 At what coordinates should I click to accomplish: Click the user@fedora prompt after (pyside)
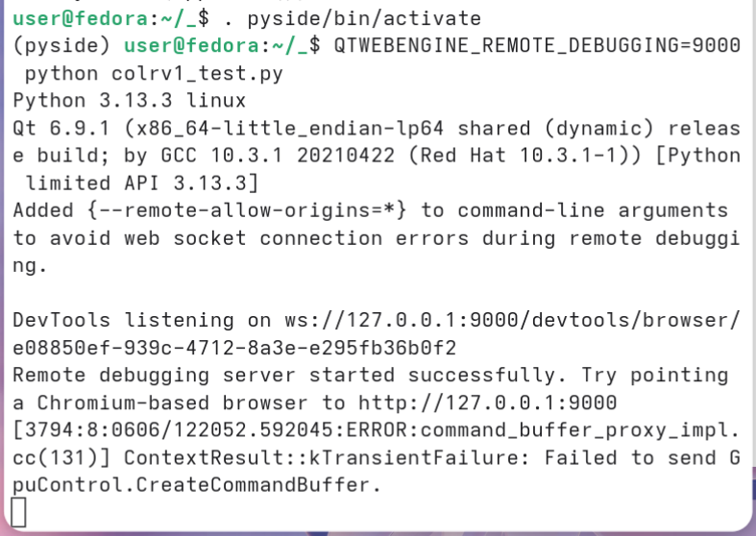click(x=191, y=45)
